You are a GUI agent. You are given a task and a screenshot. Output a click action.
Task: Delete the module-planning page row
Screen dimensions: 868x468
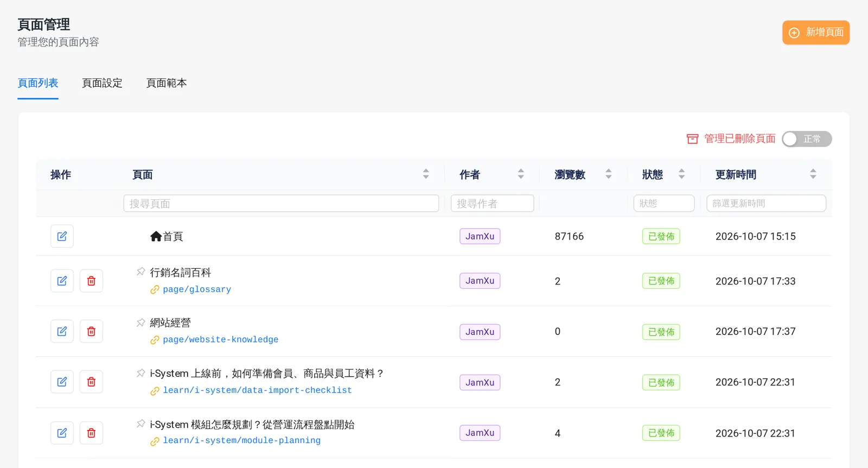pyautogui.click(x=91, y=433)
